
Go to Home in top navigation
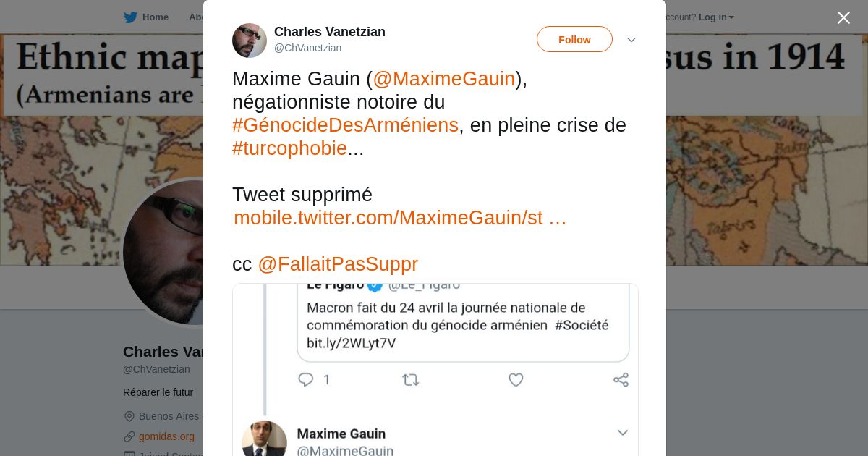coord(155,17)
